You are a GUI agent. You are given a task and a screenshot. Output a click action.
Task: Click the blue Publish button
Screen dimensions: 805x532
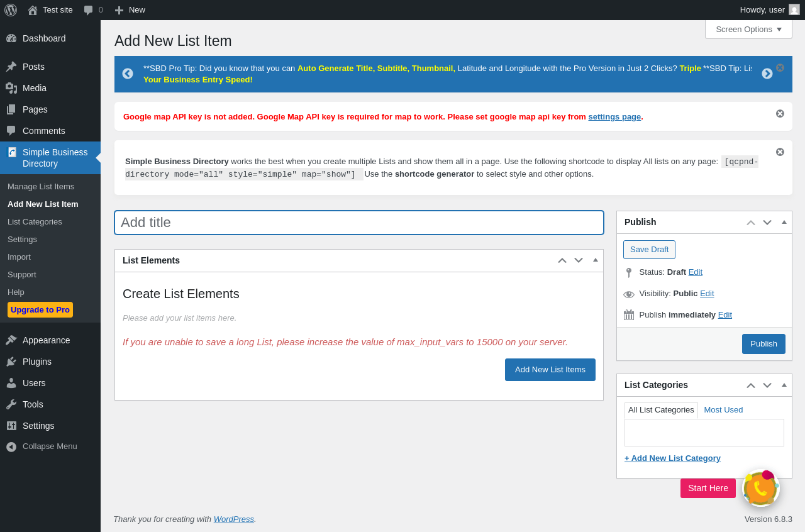click(x=763, y=344)
